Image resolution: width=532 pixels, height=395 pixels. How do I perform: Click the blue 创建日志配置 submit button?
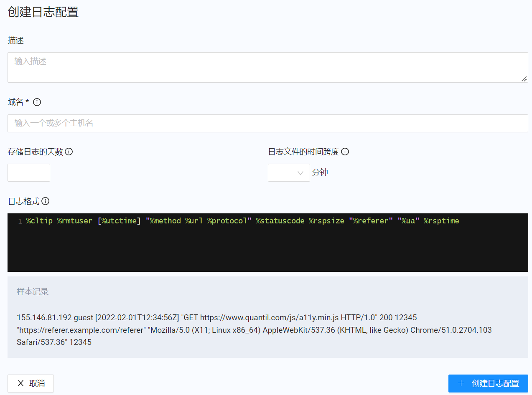click(488, 383)
